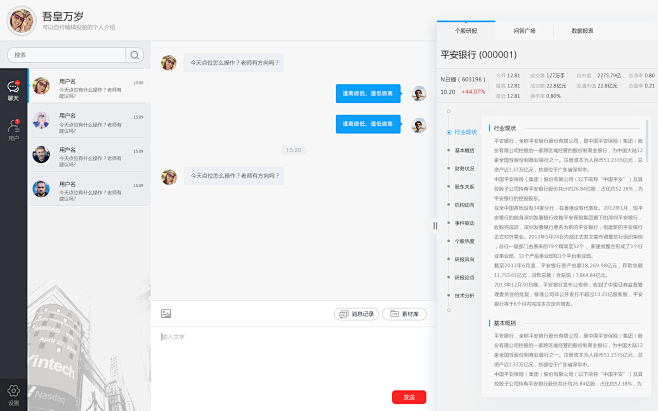Switch to the 个股研报 tab
The width and height of the screenshot is (658, 411).
pos(466,31)
